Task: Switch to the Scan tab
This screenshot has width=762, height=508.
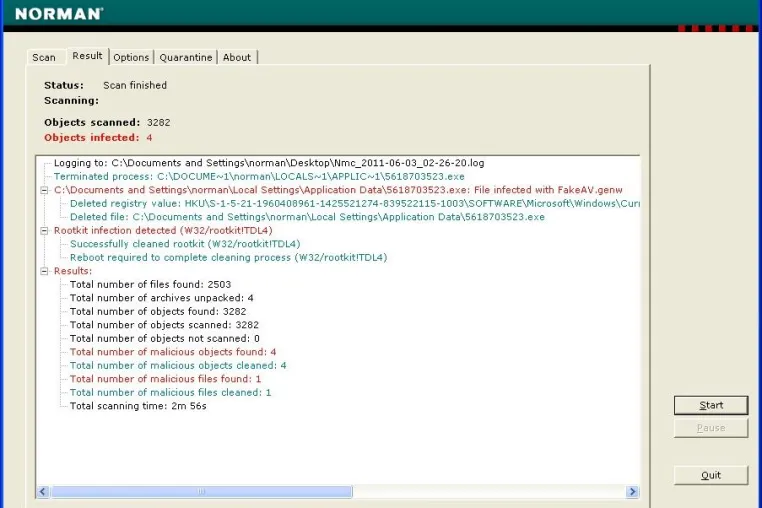Action: click(44, 57)
